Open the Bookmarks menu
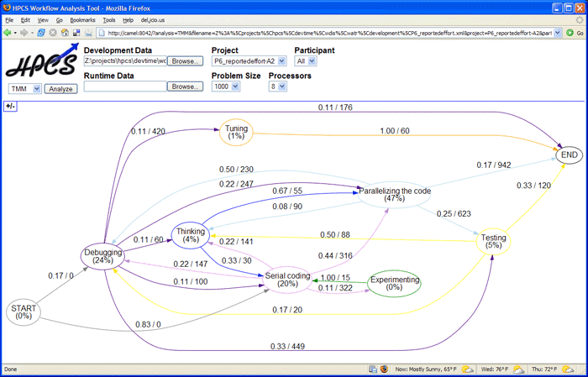The width and height of the screenshot is (588, 377). pyautogui.click(x=82, y=19)
